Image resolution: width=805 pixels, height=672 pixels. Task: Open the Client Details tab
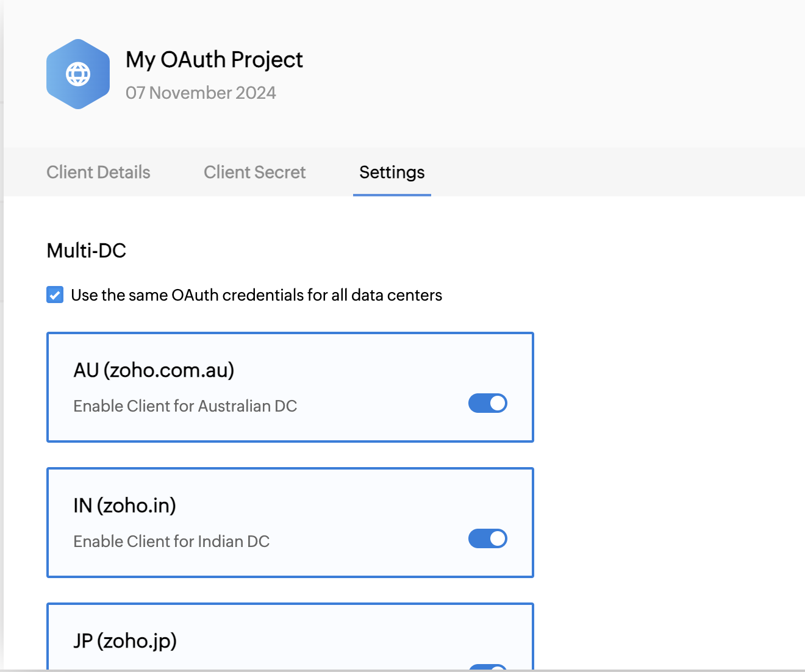pyautogui.click(x=98, y=172)
